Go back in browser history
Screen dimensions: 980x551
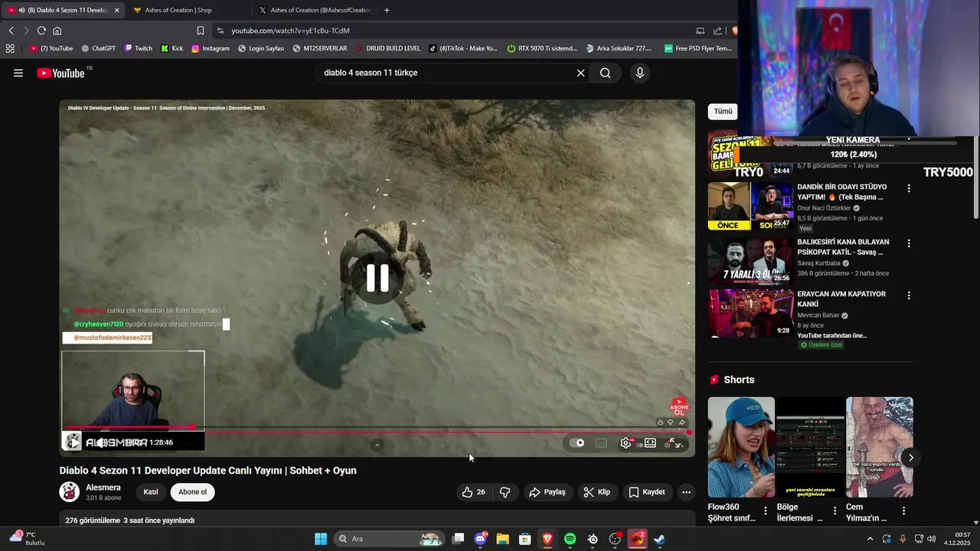click(x=11, y=31)
